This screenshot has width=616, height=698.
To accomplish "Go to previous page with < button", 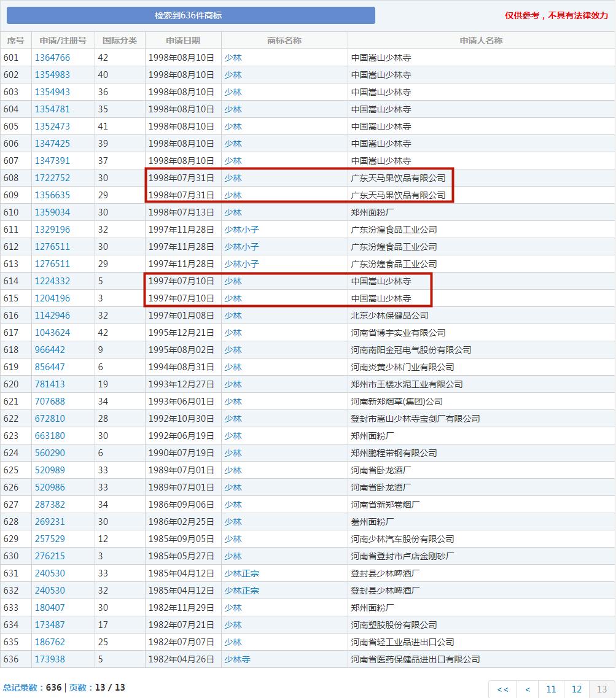I will pos(527,689).
